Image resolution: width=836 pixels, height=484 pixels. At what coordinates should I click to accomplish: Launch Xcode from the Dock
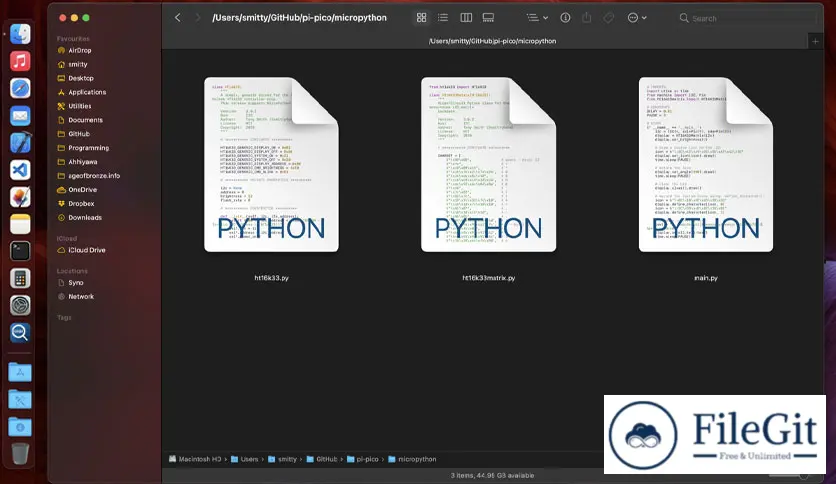(x=20, y=143)
